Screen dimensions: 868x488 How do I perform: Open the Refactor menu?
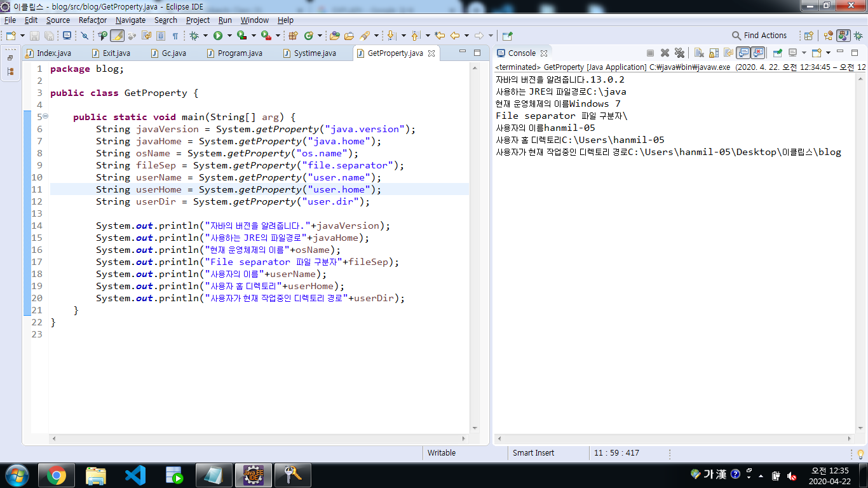(93, 20)
